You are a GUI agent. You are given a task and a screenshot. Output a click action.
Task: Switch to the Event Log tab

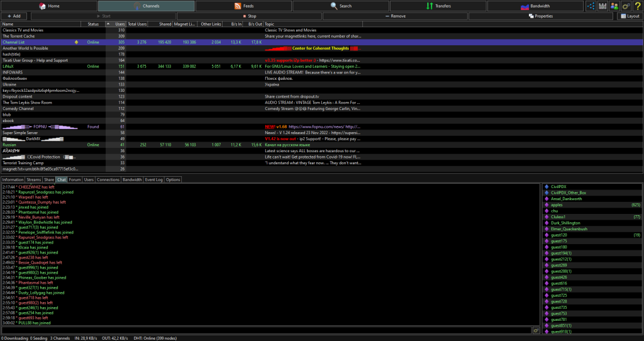(x=153, y=179)
